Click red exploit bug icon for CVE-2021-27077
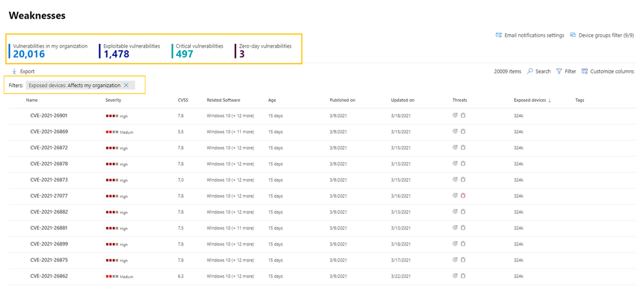644x286 pixels. (463, 196)
